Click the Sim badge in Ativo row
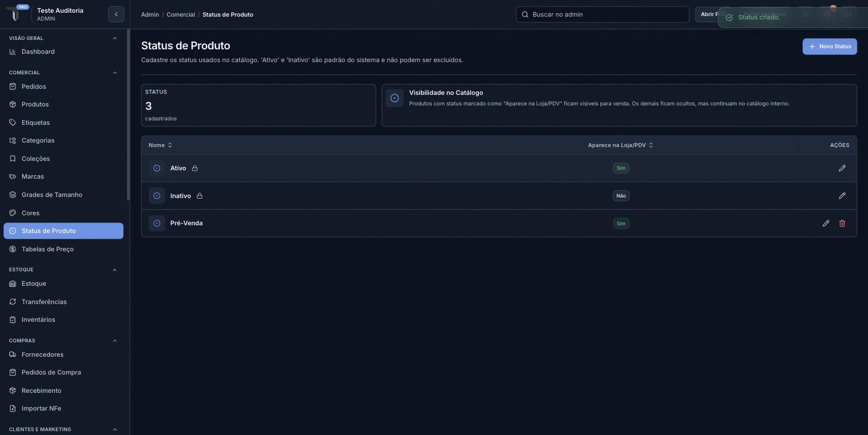This screenshot has height=435, width=868. click(621, 168)
